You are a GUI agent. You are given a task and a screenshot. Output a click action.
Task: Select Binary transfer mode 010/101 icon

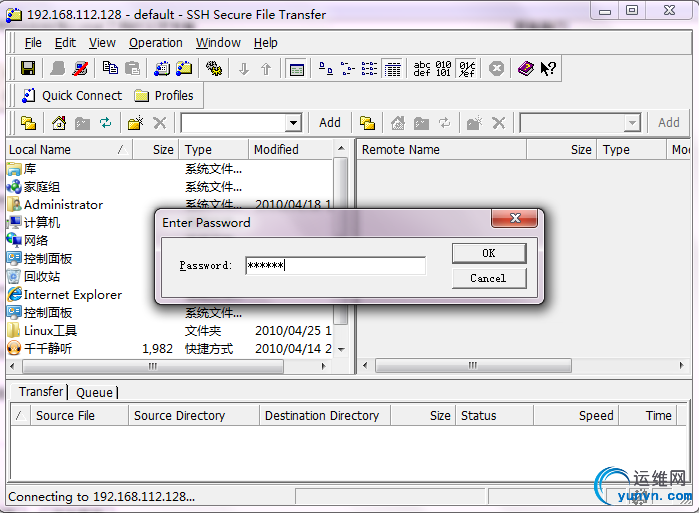444,69
